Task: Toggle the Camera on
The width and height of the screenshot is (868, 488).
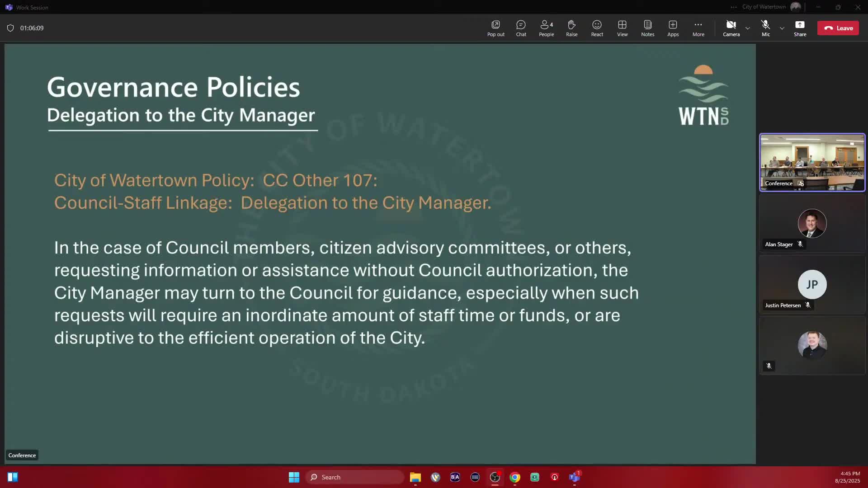Action: pyautogui.click(x=731, y=28)
